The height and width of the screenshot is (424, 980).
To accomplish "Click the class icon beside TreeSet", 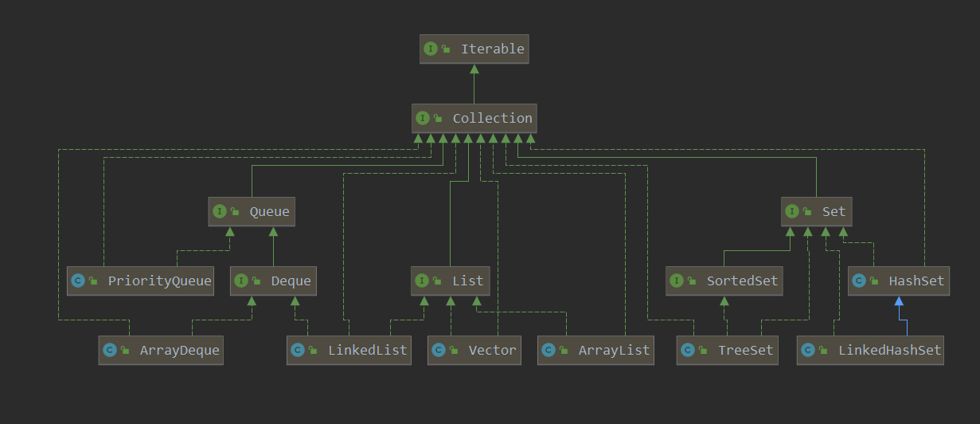I will tap(688, 350).
